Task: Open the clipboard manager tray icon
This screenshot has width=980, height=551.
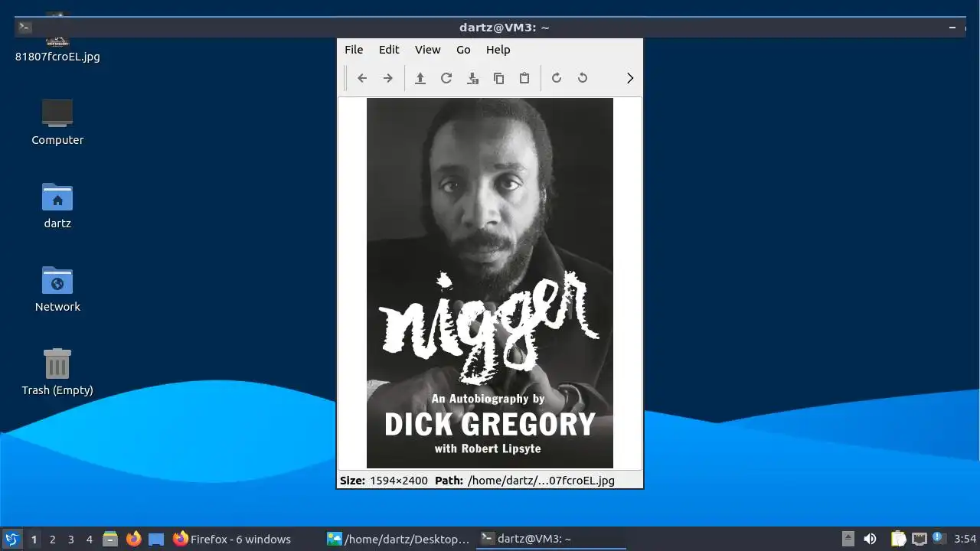Action: (898, 539)
